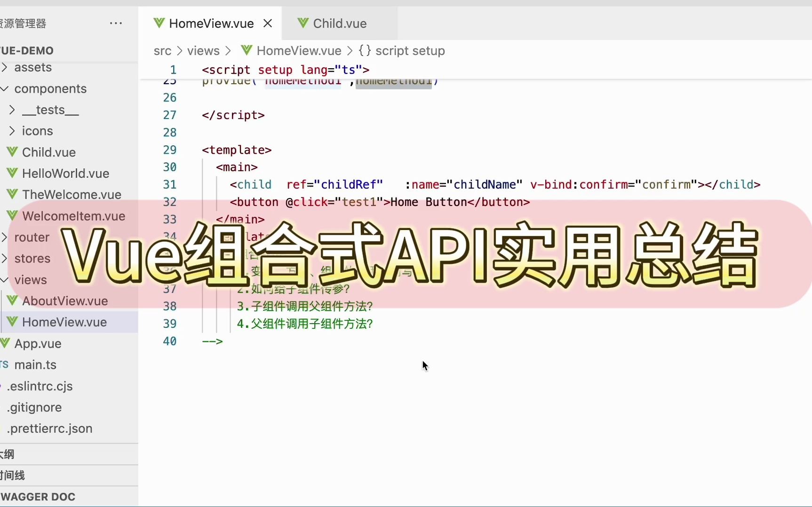Click the "Home Button" text on line 32
Viewport: 812px width, 507px height.
tap(429, 202)
